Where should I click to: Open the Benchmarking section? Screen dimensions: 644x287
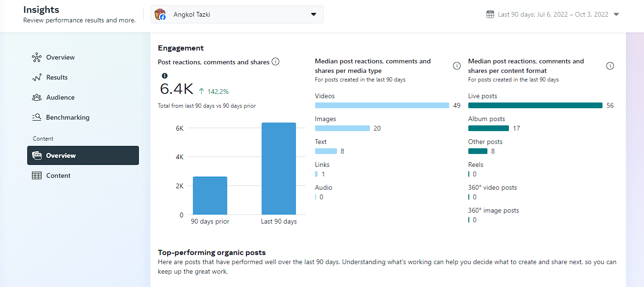tap(67, 118)
